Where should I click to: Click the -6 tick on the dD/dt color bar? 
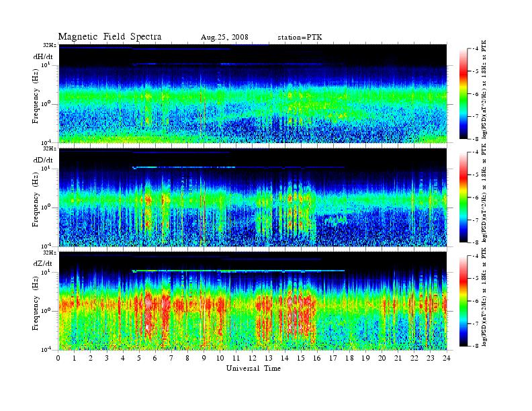click(x=476, y=197)
